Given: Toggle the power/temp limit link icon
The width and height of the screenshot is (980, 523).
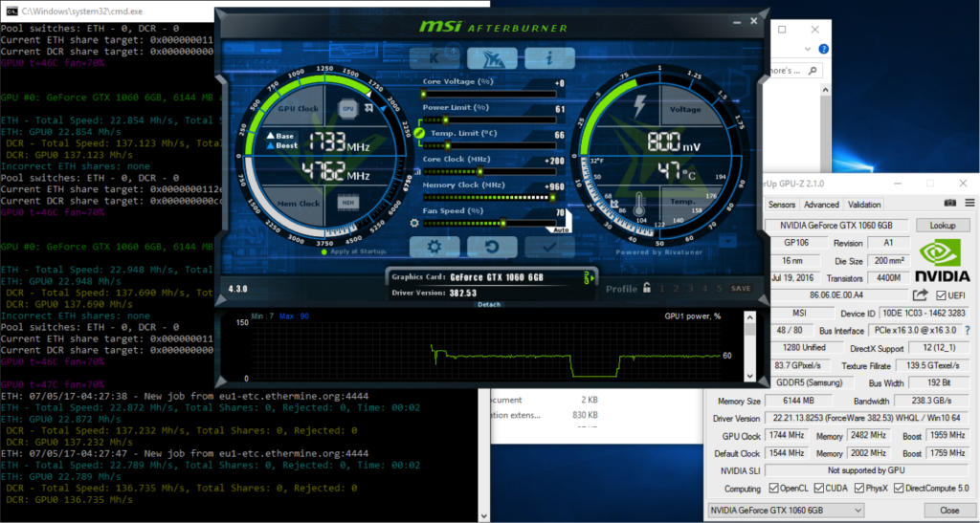Looking at the screenshot, I should (x=419, y=133).
